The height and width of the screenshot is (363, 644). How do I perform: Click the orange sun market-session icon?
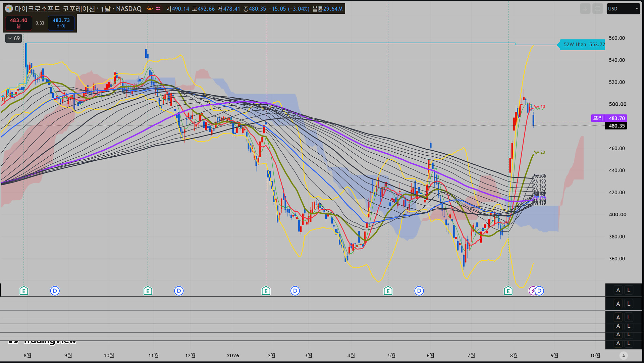coord(150,9)
